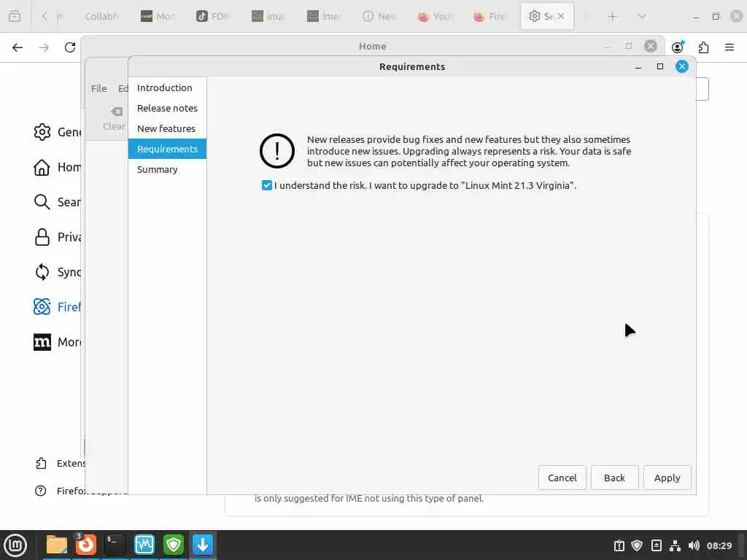The width and height of the screenshot is (747, 560).
Task: Select the Requirements step
Action: (167, 149)
